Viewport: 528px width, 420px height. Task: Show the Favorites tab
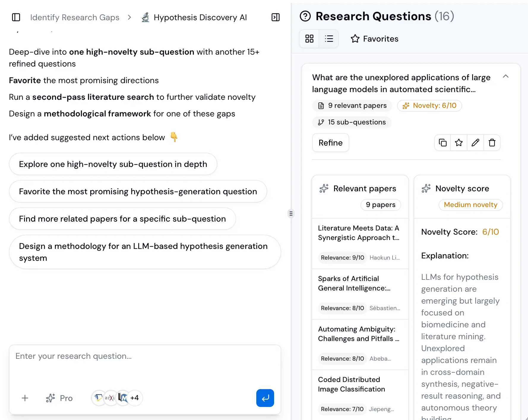click(x=374, y=39)
